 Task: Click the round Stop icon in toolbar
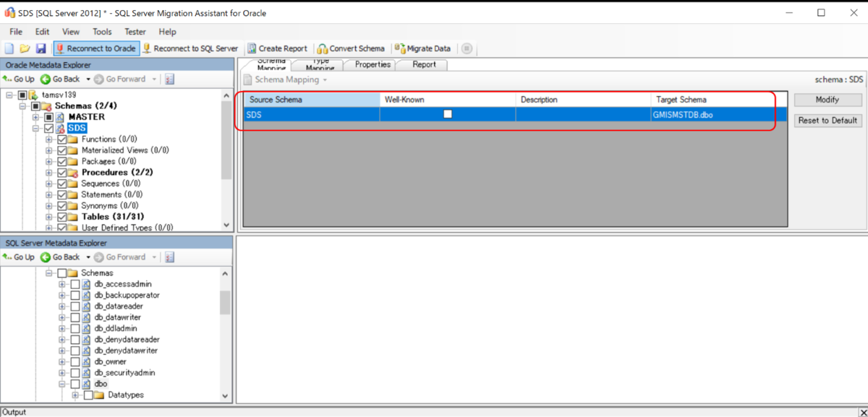(467, 48)
